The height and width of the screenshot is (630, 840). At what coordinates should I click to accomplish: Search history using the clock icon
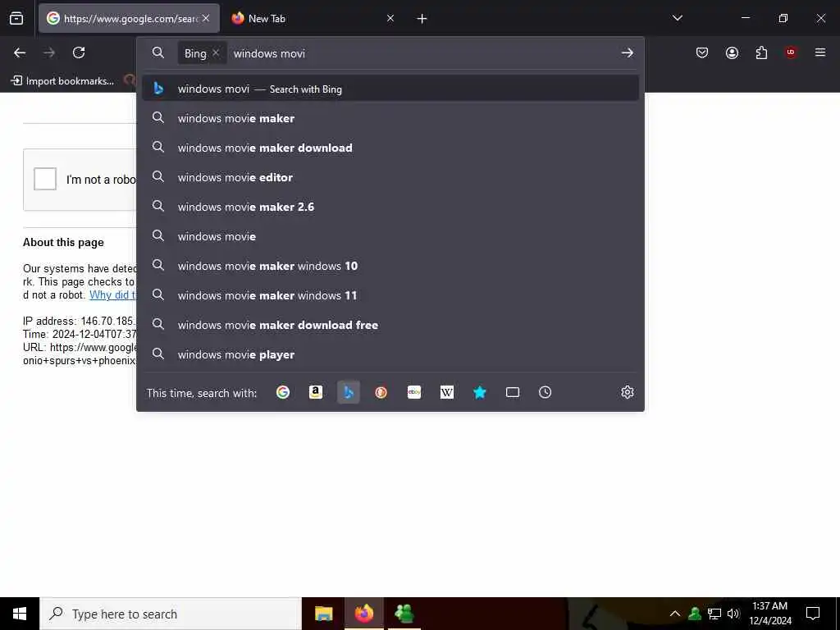point(545,393)
